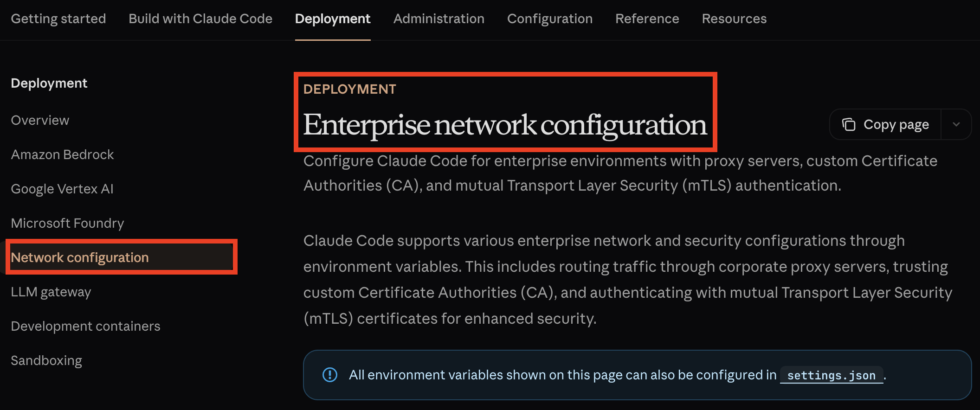Click the Deployment sidebar section heading
This screenshot has height=410, width=980.
click(x=49, y=83)
